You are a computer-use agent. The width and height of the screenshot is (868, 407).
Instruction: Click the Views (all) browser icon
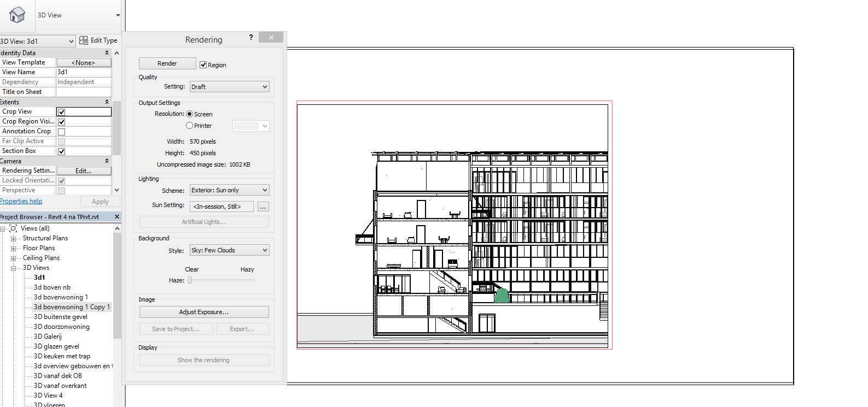[x=14, y=228]
